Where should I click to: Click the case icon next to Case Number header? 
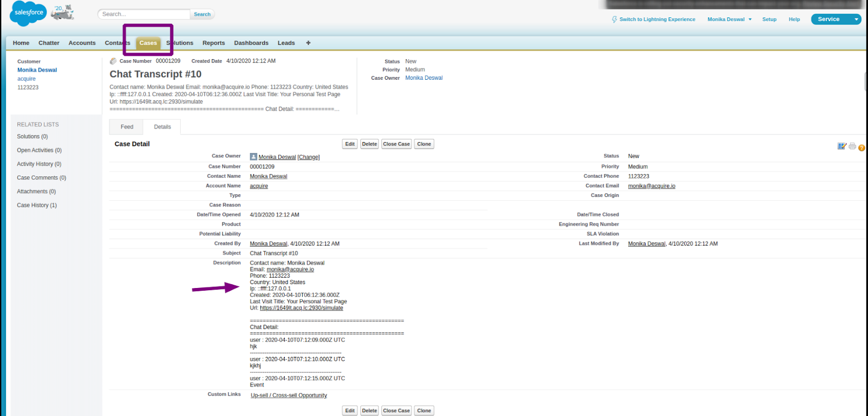(x=113, y=61)
